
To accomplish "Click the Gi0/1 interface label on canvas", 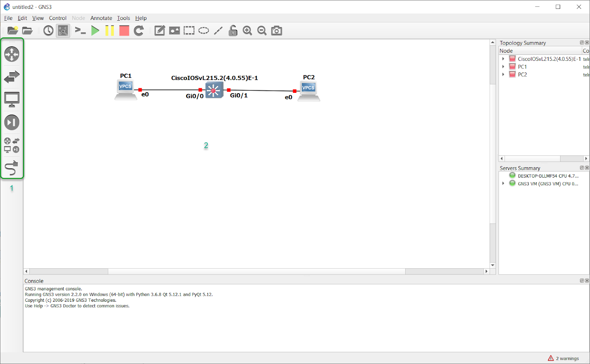I will pos(239,95).
